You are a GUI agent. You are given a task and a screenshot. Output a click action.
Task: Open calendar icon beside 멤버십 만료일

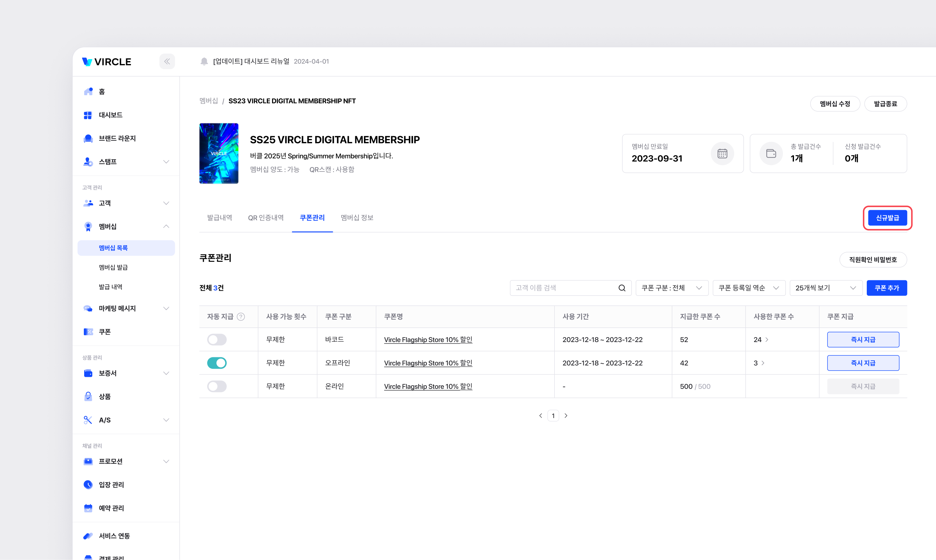[722, 154]
